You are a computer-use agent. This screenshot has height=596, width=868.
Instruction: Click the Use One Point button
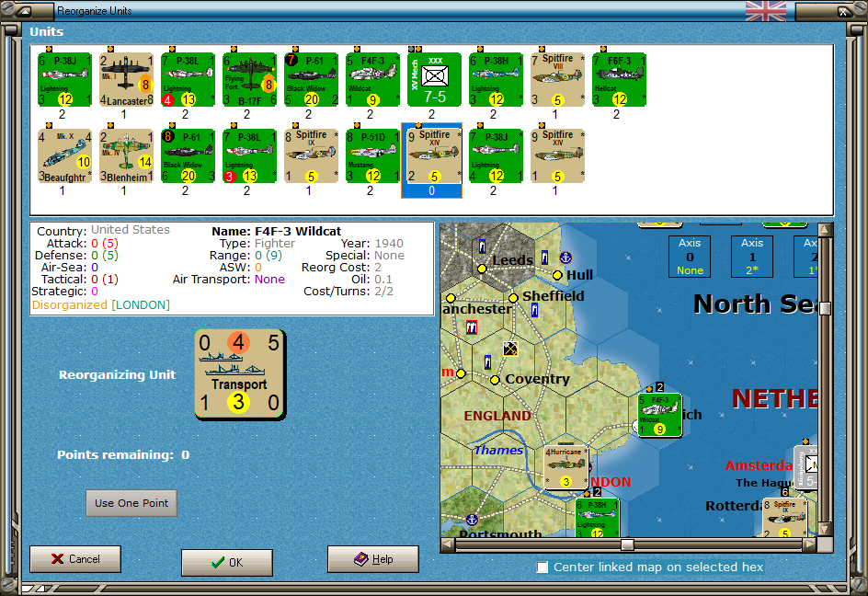pos(131,503)
